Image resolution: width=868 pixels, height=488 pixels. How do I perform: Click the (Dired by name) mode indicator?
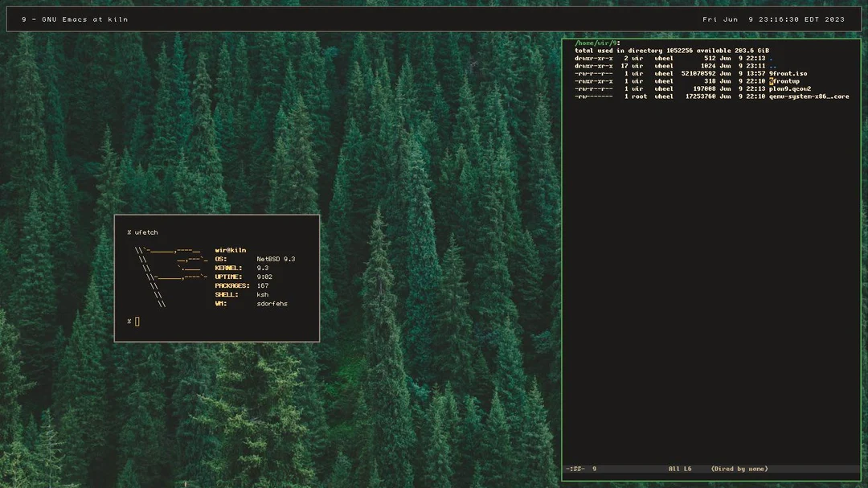click(x=739, y=468)
